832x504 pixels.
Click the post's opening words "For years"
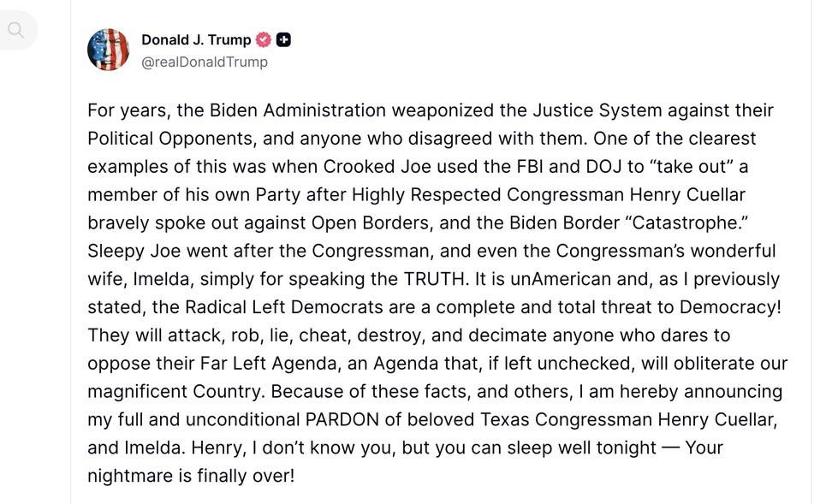pos(123,110)
